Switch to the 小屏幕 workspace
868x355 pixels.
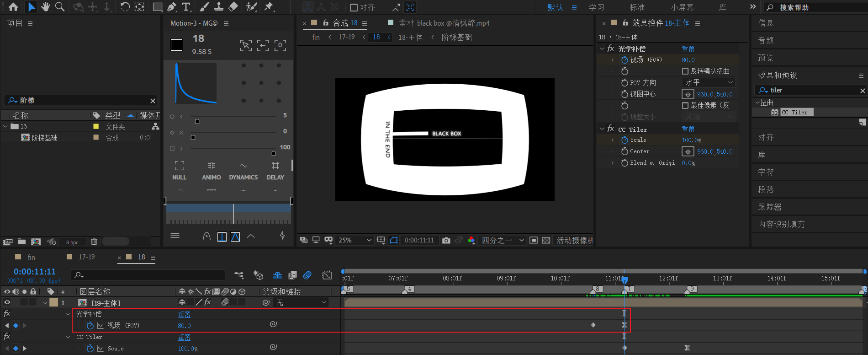[682, 7]
